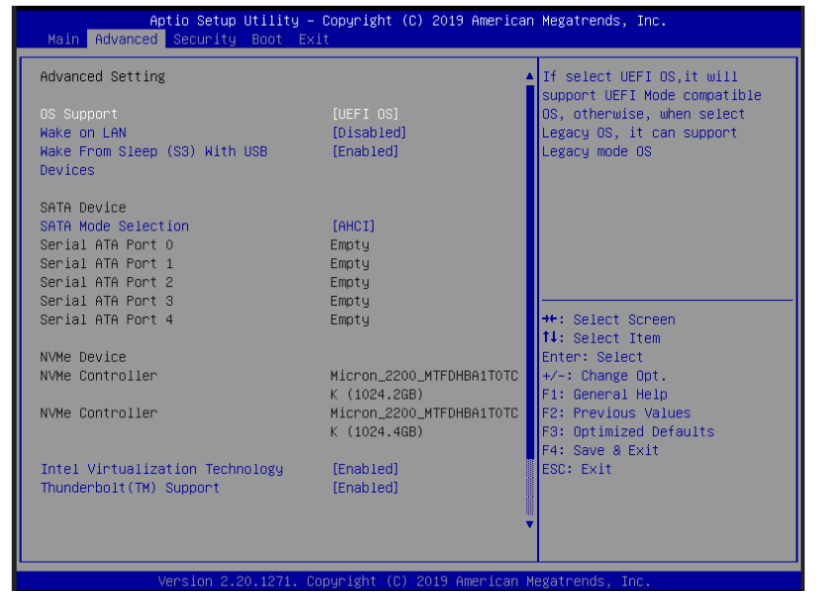Click the Serial ATA Port 0 row

click(x=106, y=245)
